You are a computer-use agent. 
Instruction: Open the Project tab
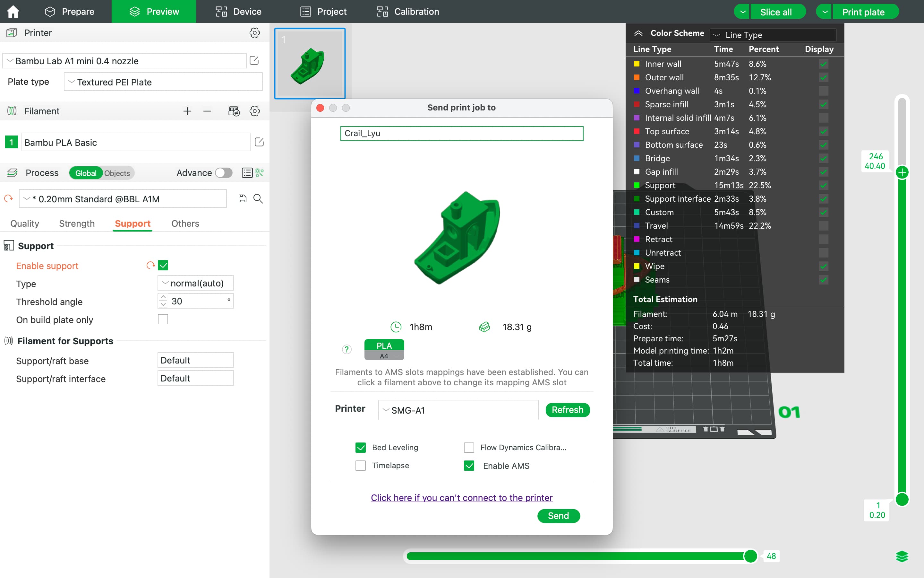tap(323, 12)
